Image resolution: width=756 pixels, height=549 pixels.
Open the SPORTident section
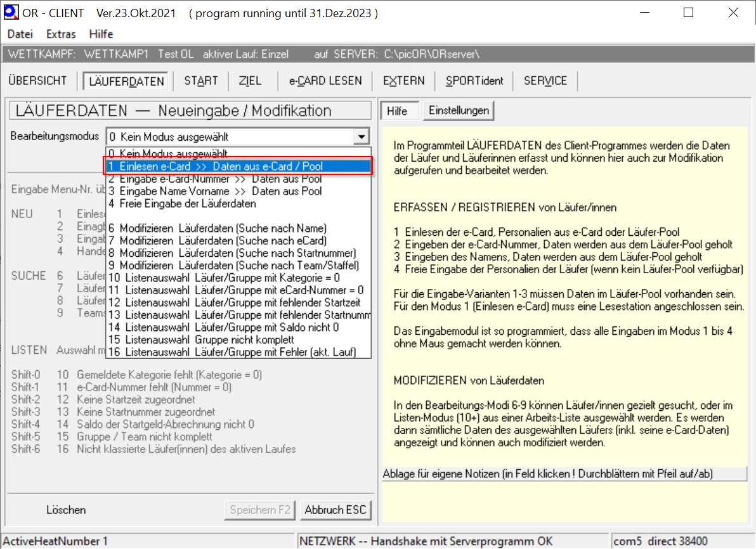[x=474, y=81]
